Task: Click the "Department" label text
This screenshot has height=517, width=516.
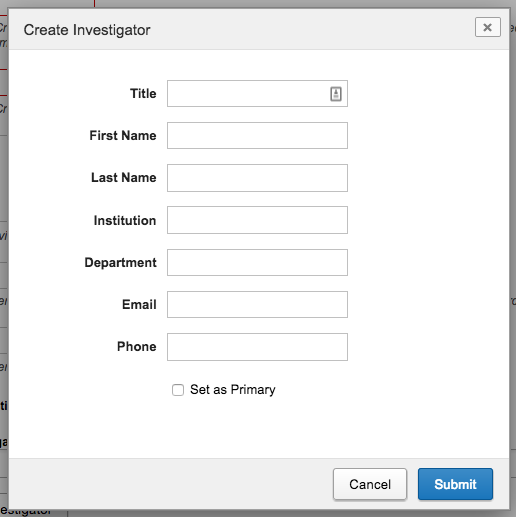Action: coord(120,263)
